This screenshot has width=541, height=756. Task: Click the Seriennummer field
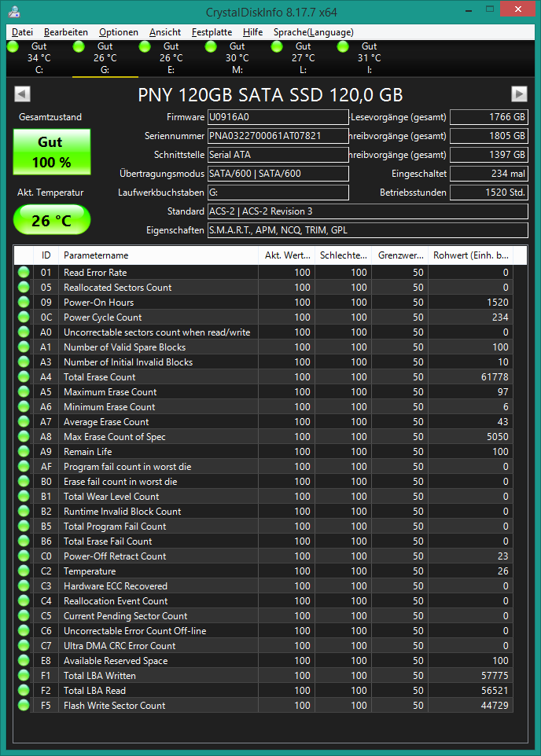278,136
